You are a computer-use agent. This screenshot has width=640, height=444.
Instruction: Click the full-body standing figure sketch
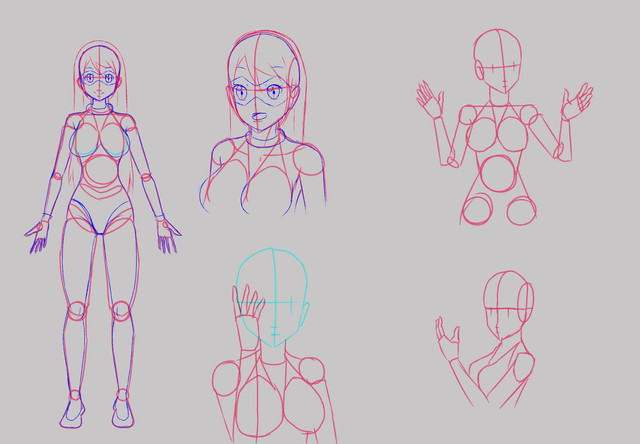pyautogui.click(x=103, y=235)
